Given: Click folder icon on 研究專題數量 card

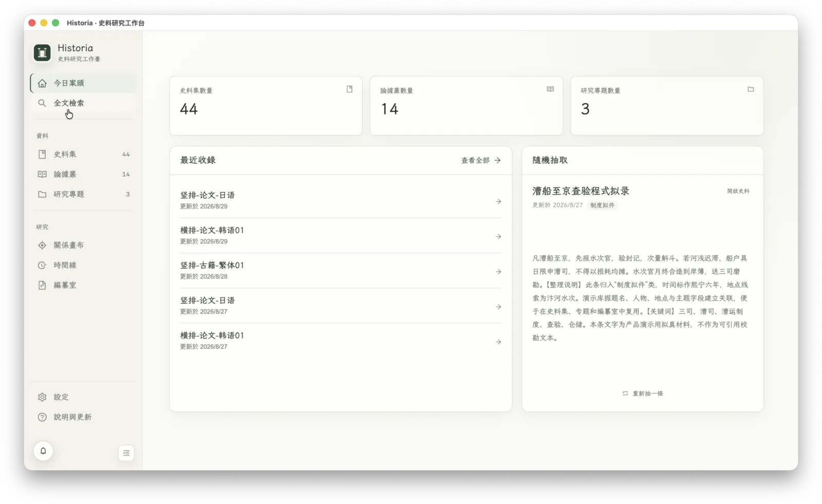Looking at the screenshot, I should (751, 89).
